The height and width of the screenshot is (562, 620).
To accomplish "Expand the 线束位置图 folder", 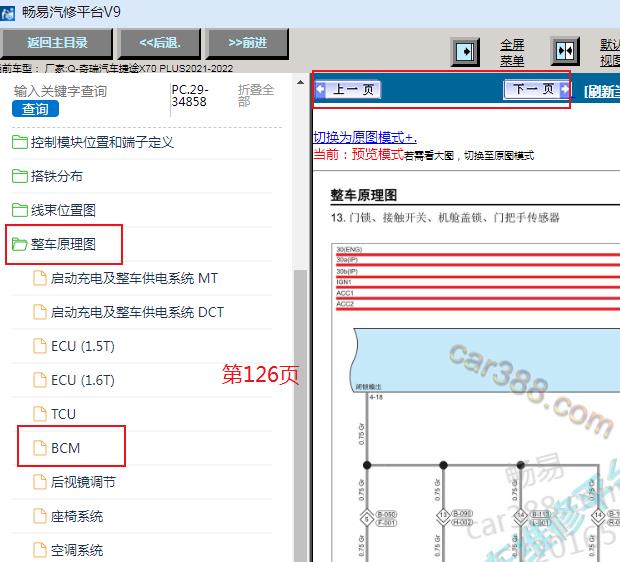I will 63,210.
